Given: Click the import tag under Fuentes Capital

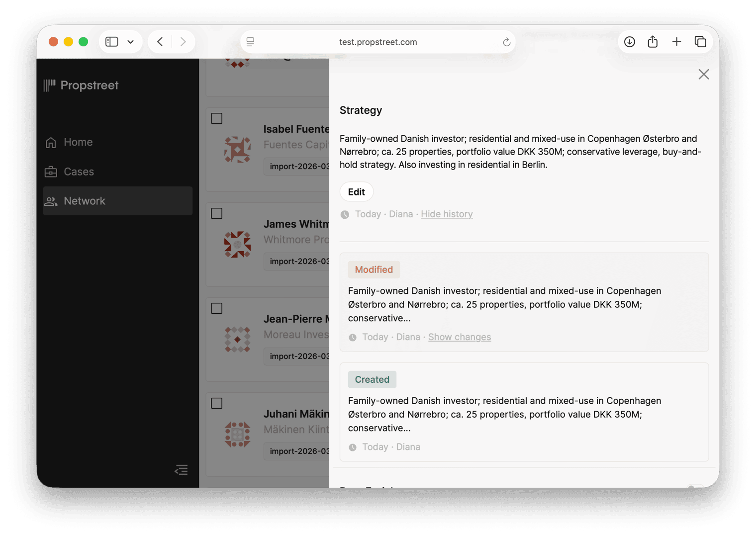Looking at the screenshot, I should (296, 166).
